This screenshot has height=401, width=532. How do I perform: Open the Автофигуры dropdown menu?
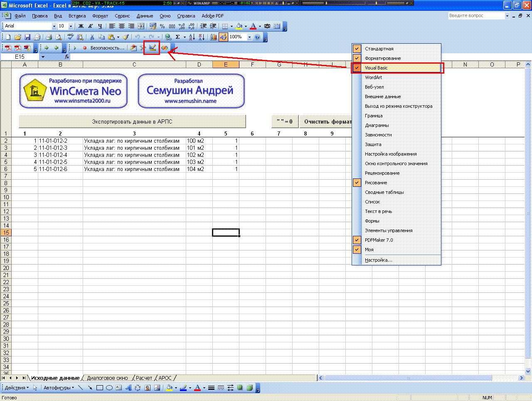click(x=59, y=388)
